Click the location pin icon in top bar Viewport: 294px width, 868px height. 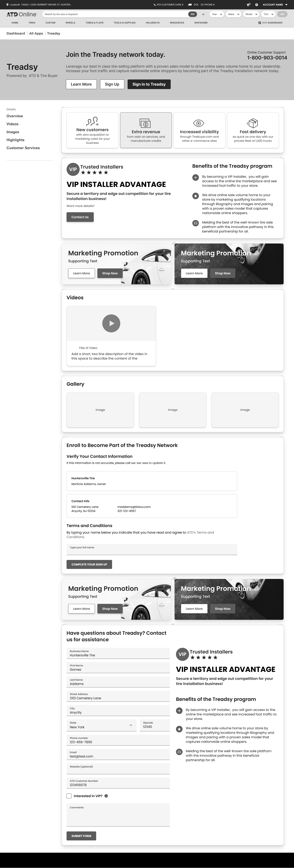7,5
